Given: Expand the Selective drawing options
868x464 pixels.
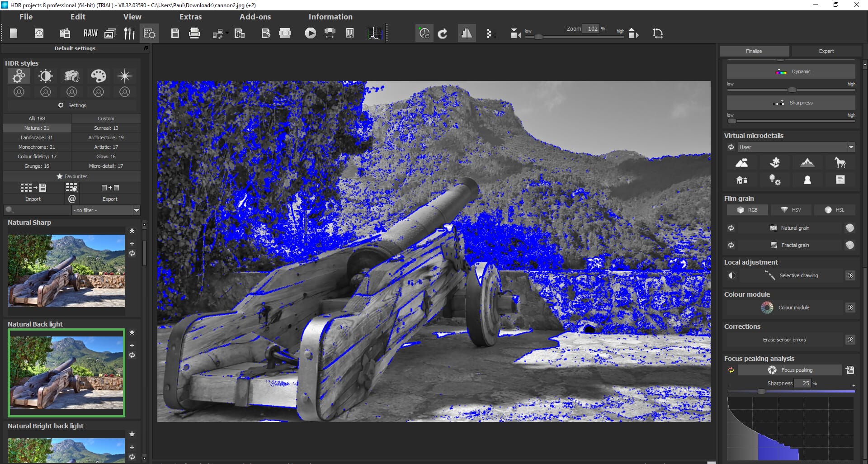Looking at the screenshot, I should 850,275.
